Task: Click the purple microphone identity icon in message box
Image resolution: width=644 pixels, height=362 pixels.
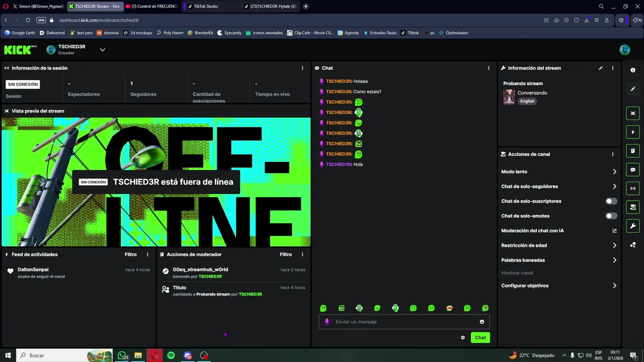Action: coord(327,322)
